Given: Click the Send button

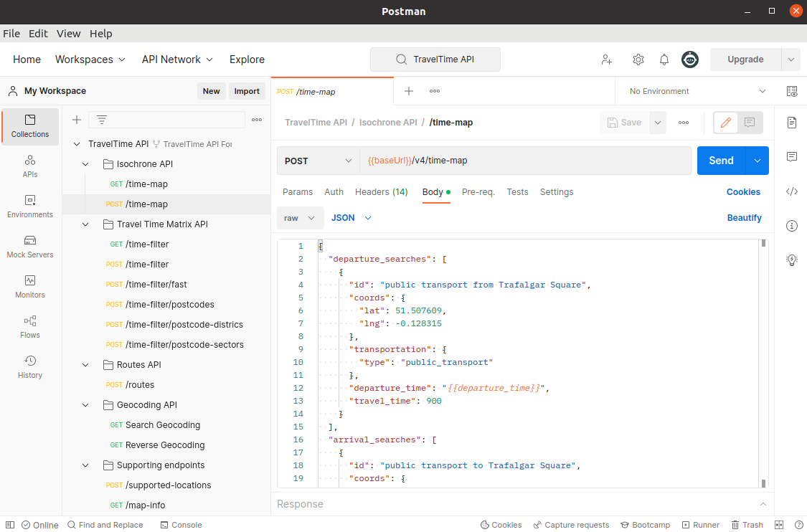Looking at the screenshot, I should [720, 160].
